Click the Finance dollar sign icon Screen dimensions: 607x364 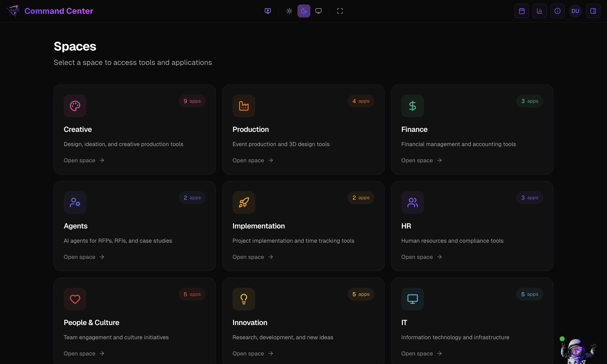pyautogui.click(x=412, y=106)
